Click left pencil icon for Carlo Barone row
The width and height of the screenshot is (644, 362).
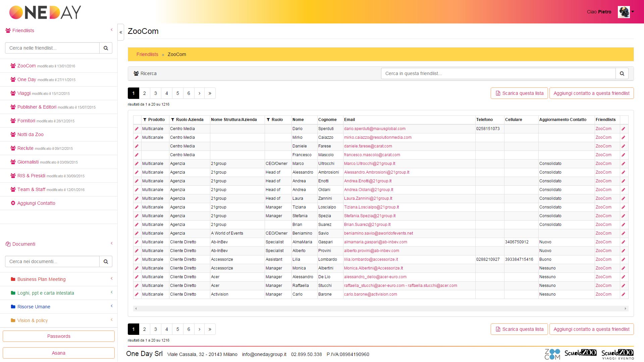tap(137, 294)
